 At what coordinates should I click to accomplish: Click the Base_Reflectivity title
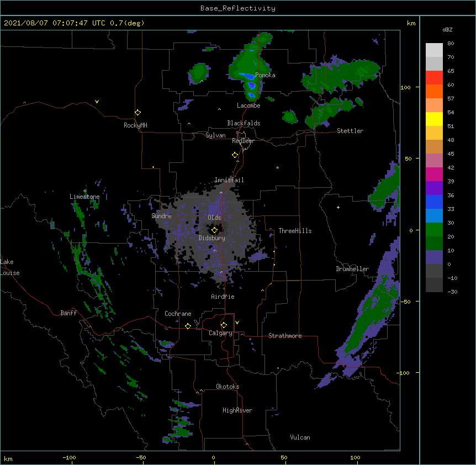click(x=238, y=8)
